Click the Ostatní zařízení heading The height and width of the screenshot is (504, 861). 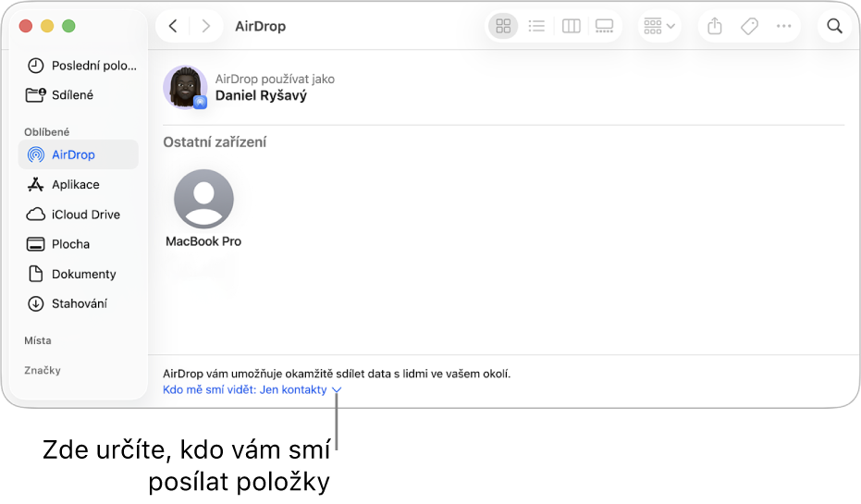[215, 142]
